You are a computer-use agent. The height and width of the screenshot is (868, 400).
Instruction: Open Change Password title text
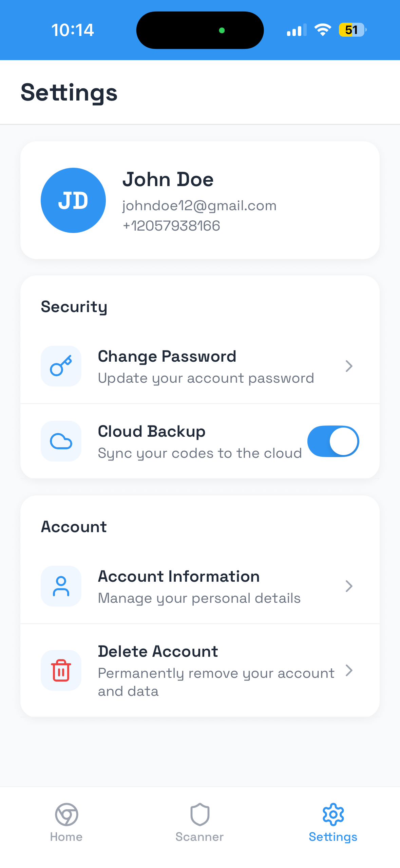click(167, 357)
